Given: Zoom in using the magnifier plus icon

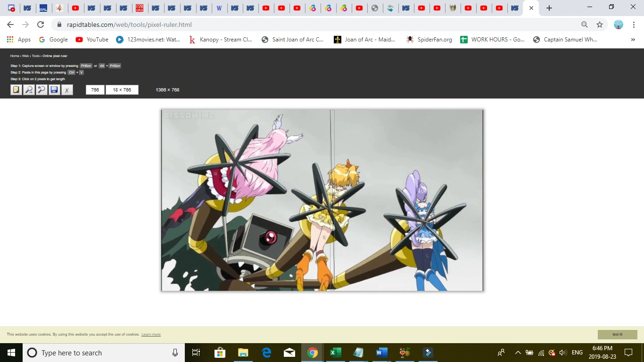Looking at the screenshot, I should click(41, 90).
